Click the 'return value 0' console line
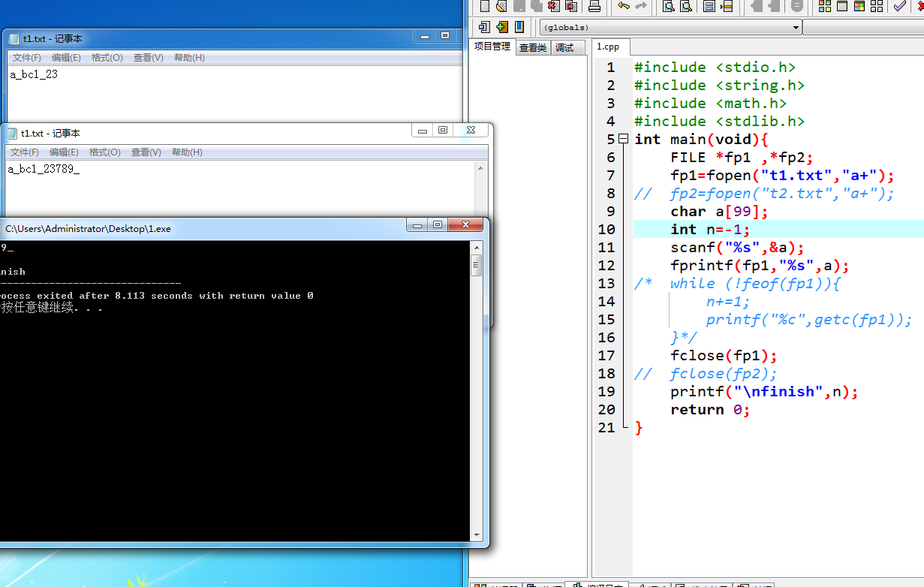Viewport: 924px width, 587px height. click(x=157, y=296)
